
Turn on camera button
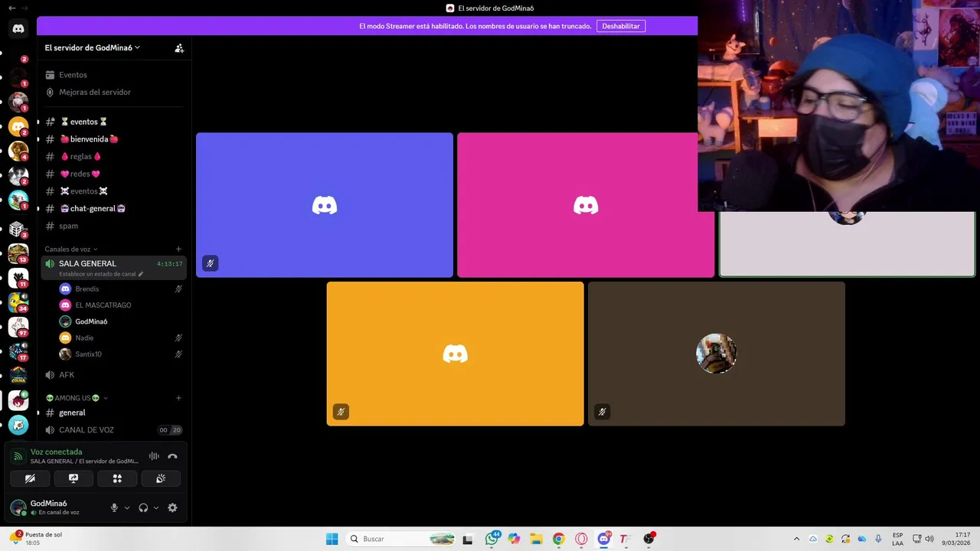[x=30, y=478]
